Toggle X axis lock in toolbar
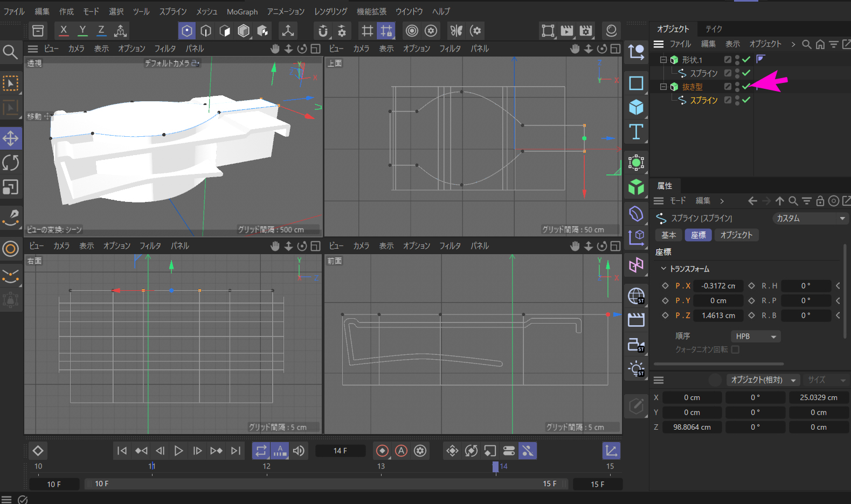The height and width of the screenshot is (504, 851). [64, 31]
